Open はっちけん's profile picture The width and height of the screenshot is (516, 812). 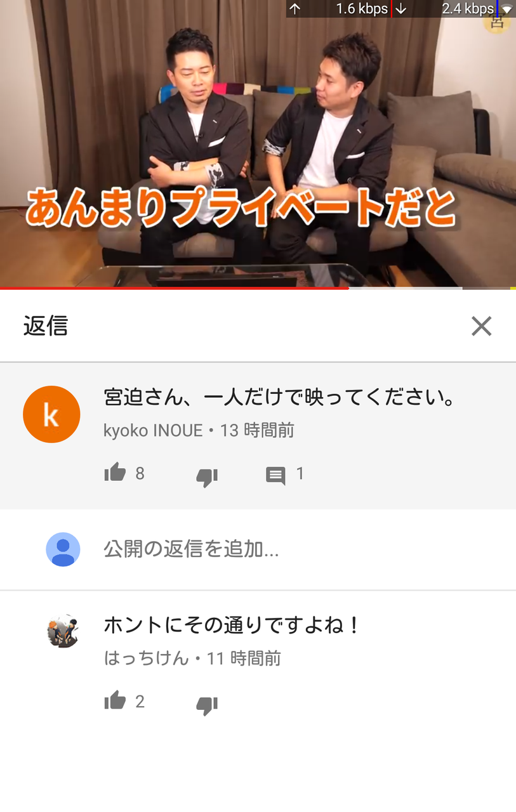point(63,631)
